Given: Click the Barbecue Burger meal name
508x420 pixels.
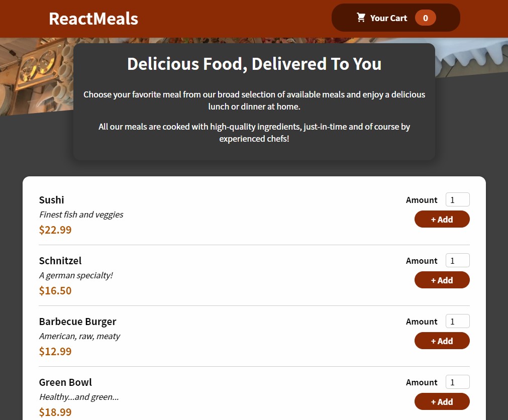Looking at the screenshot, I should coord(78,322).
